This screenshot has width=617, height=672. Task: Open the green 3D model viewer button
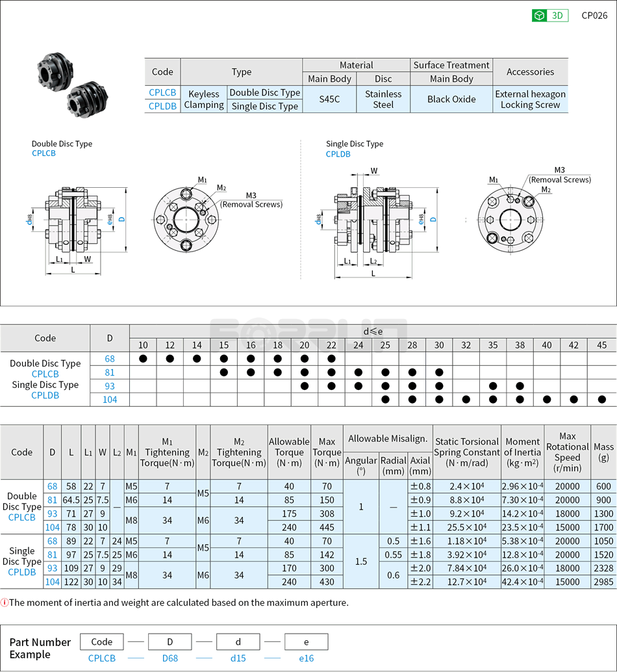[550, 16]
